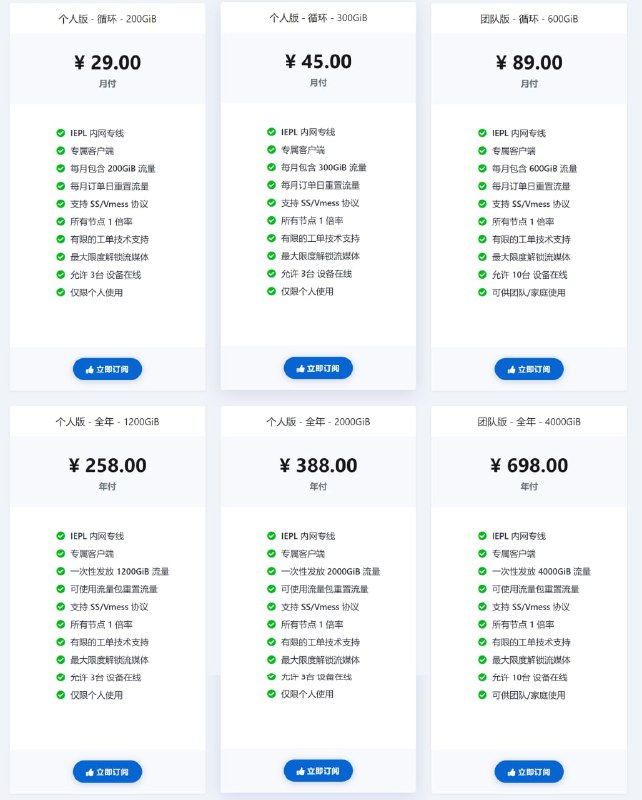Viewport: 642px width, 800px height.
Task: Subscribe to the ¥258.00 yearly 1200GiB plan
Action: click(x=107, y=771)
